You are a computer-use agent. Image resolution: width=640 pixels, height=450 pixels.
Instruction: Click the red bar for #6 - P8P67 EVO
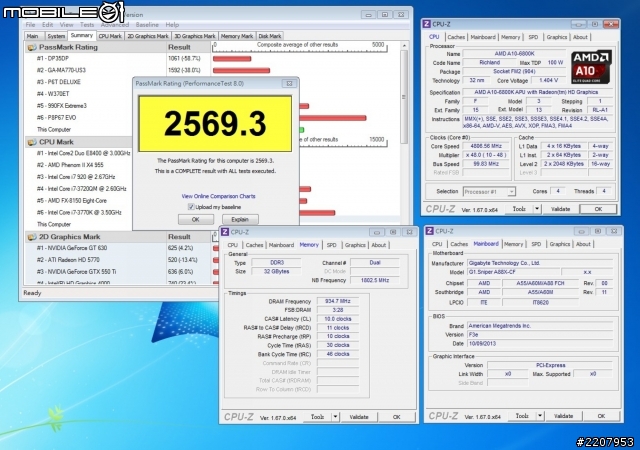point(333,118)
